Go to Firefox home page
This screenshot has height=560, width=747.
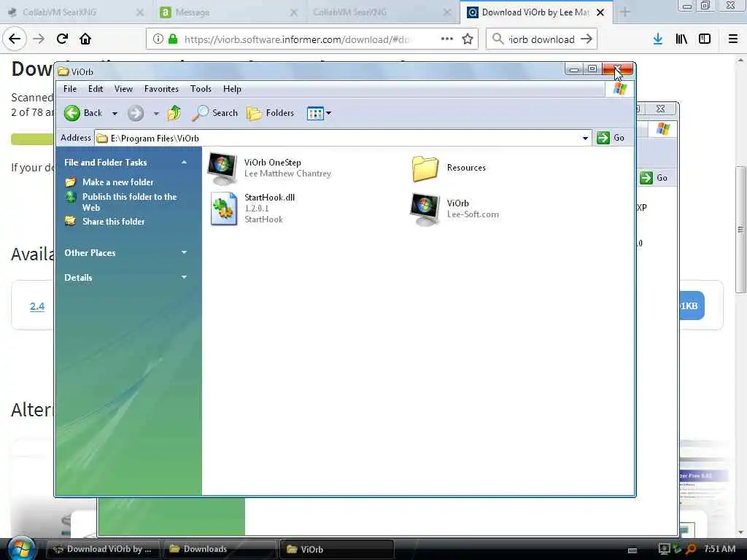[85, 39]
